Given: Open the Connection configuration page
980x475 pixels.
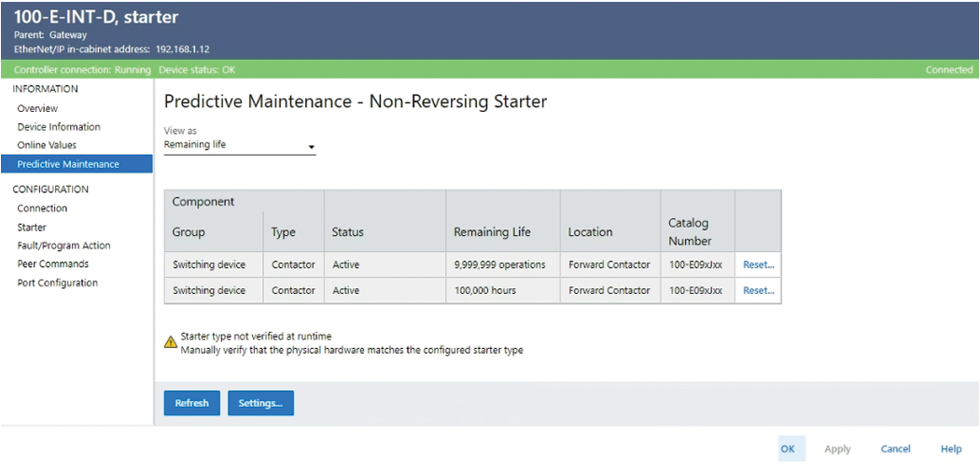Looking at the screenshot, I should pyautogui.click(x=42, y=208).
